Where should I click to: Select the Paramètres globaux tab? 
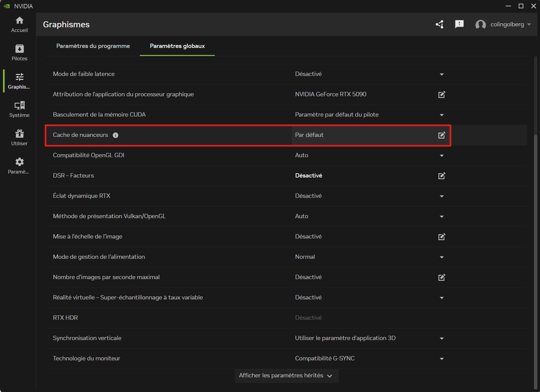pos(177,46)
